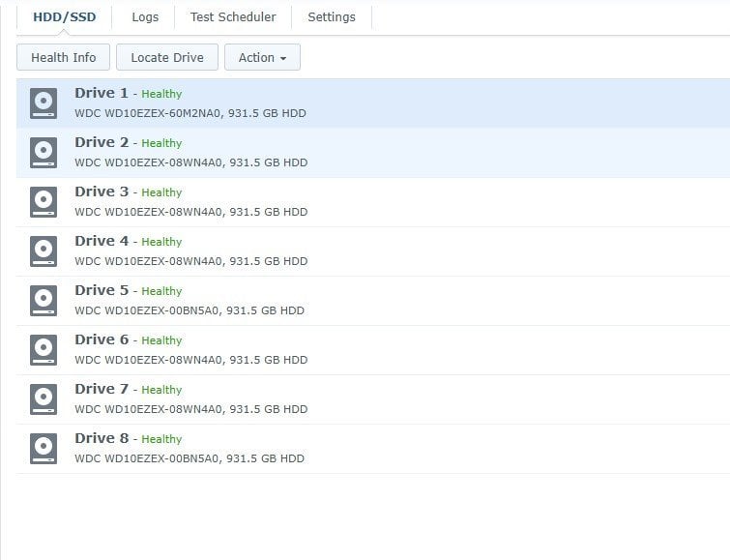Select the Drive 1 title text
This screenshot has height=560, width=730.
[102, 93]
